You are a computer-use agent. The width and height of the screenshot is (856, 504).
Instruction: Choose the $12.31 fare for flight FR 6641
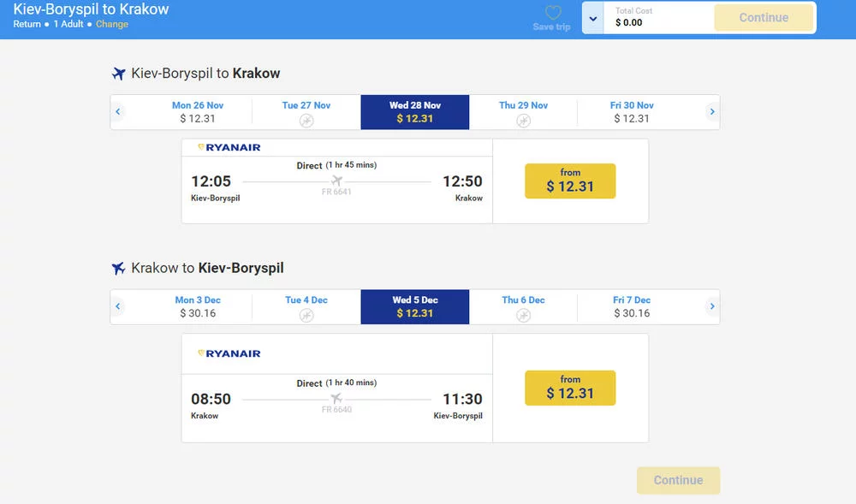570,181
